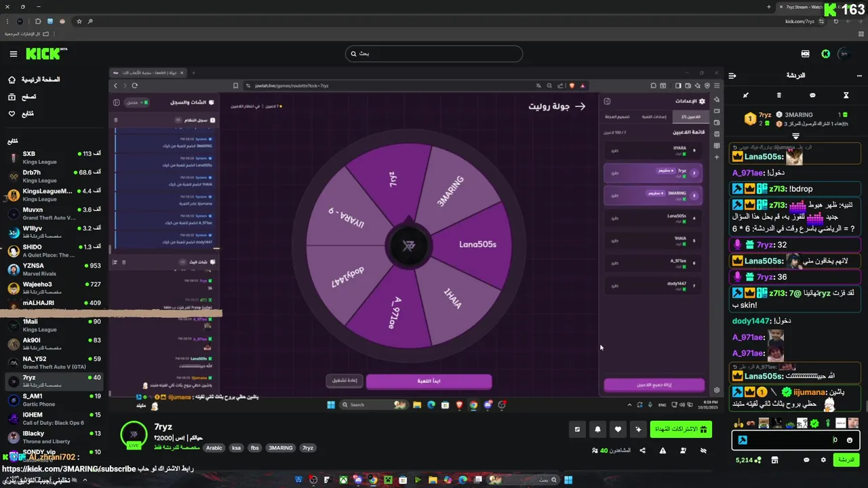868x488 pixels.
Task: Click the restart button beside start game
Action: 344,381
